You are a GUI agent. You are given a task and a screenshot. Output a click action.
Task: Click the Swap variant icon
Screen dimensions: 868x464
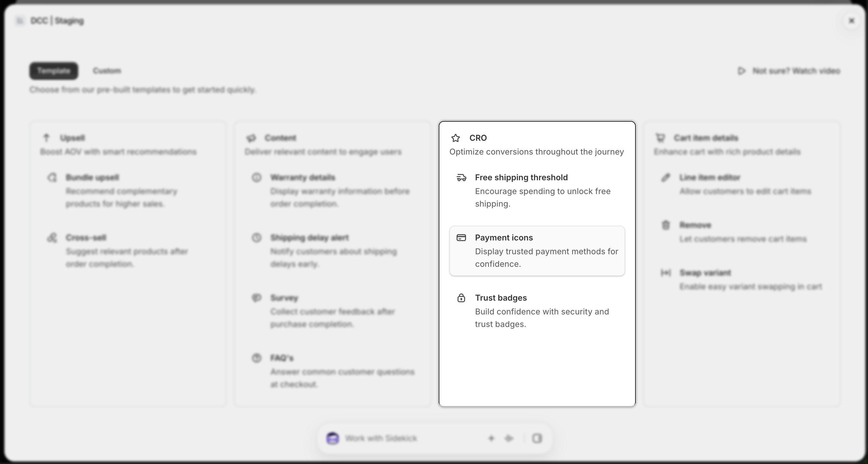666,273
